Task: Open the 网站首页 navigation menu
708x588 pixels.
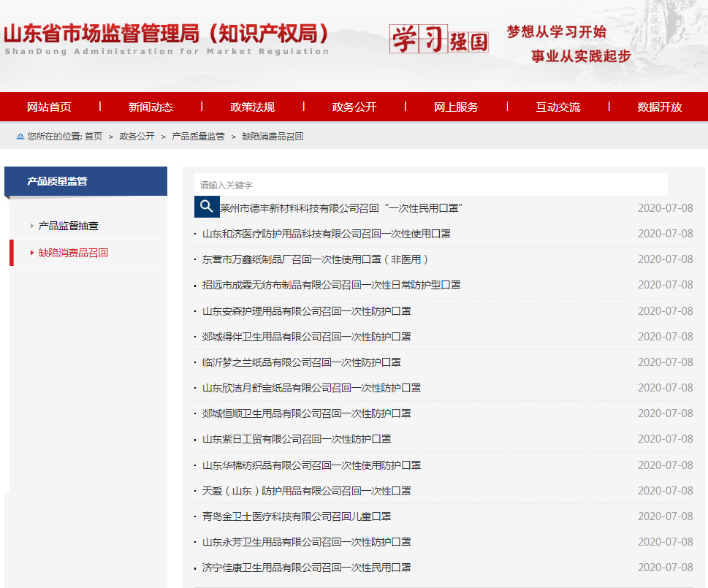Action: 49,107
